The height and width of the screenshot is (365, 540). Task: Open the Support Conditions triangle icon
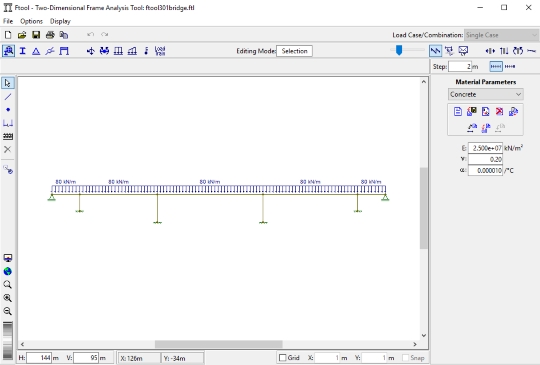click(36, 51)
